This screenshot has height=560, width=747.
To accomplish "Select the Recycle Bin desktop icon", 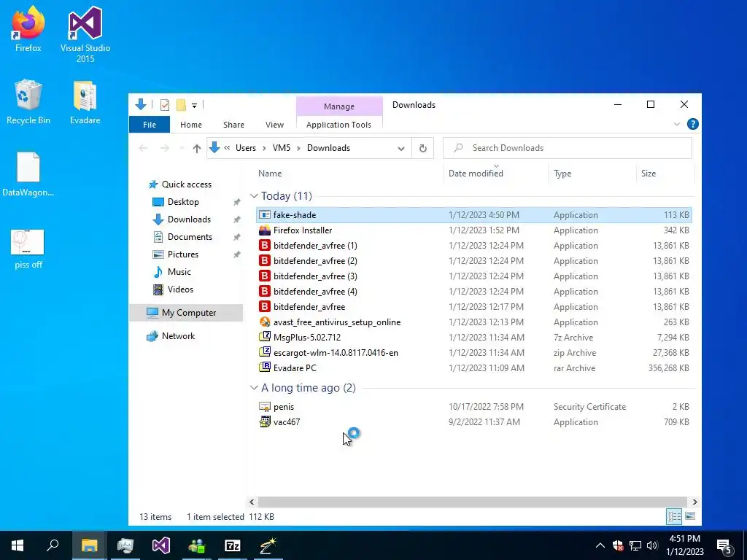I will pos(28,102).
